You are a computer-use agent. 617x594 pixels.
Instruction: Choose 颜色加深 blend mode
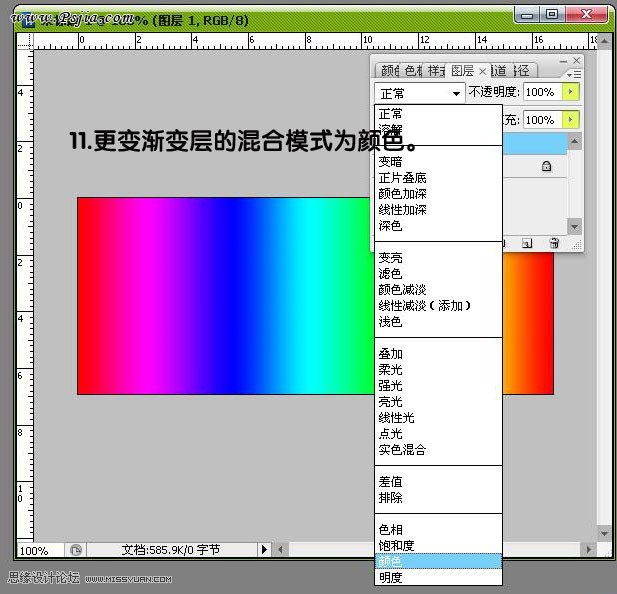point(438,194)
